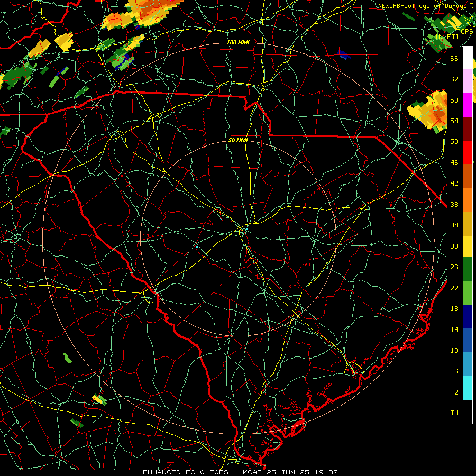This screenshot has height=476, width=476.
Task: Click the light pink legend swatch
Action: pos(467,81)
